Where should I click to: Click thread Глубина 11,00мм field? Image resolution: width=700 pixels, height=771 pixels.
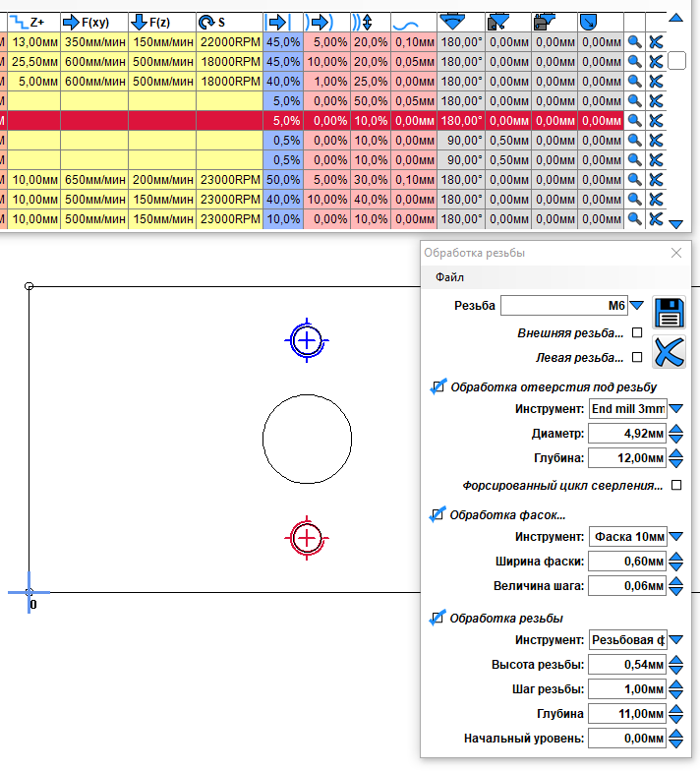pyautogui.click(x=627, y=714)
